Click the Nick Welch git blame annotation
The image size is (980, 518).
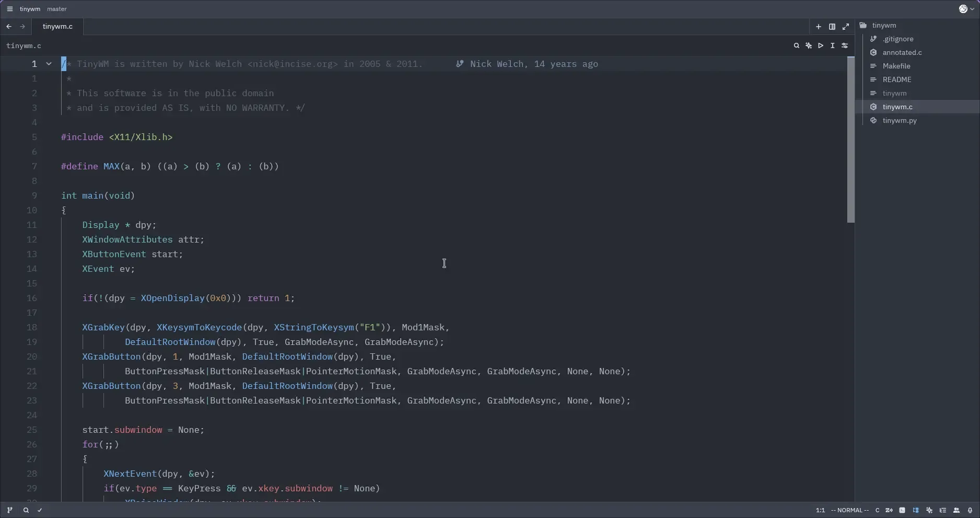coord(534,64)
